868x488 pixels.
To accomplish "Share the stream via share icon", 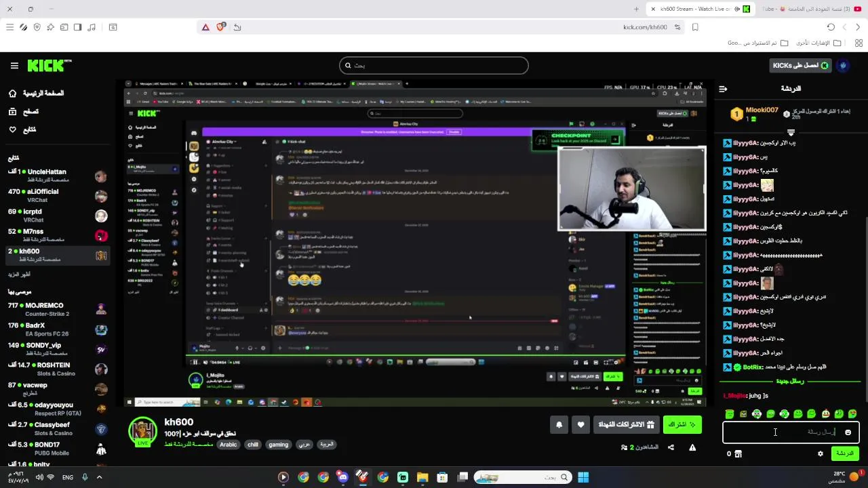I will 671,447.
